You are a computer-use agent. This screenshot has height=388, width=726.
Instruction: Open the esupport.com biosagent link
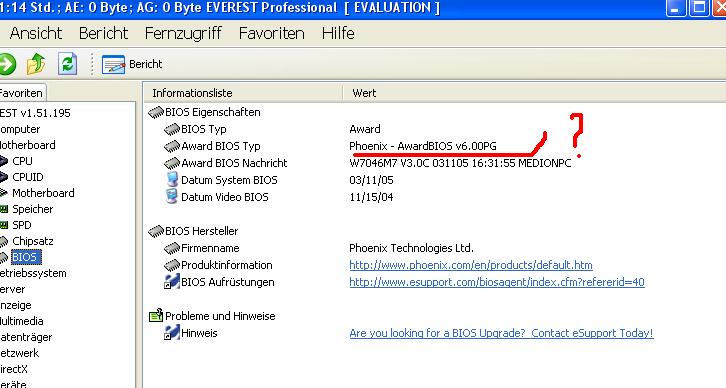(x=497, y=282)
